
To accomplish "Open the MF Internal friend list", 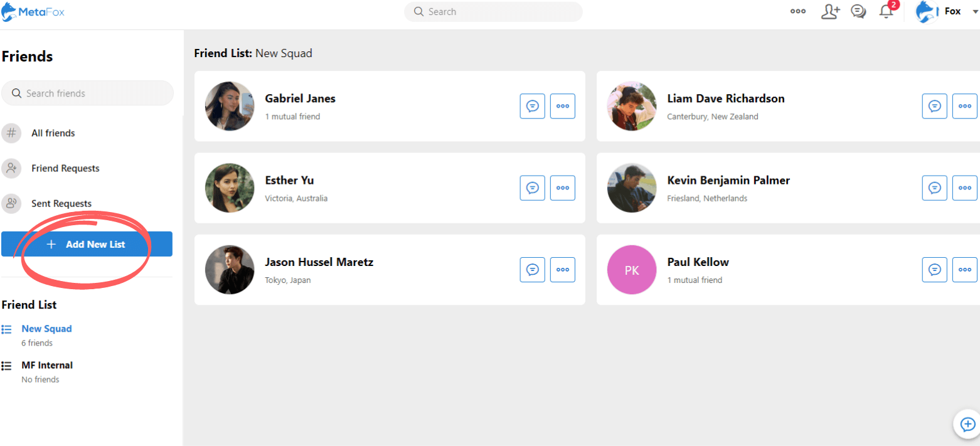I will (47, 365).
